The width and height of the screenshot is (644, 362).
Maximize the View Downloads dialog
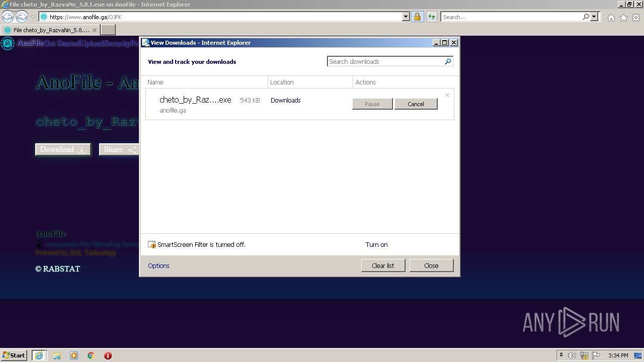pyautogui.click(x=445, y=43)
